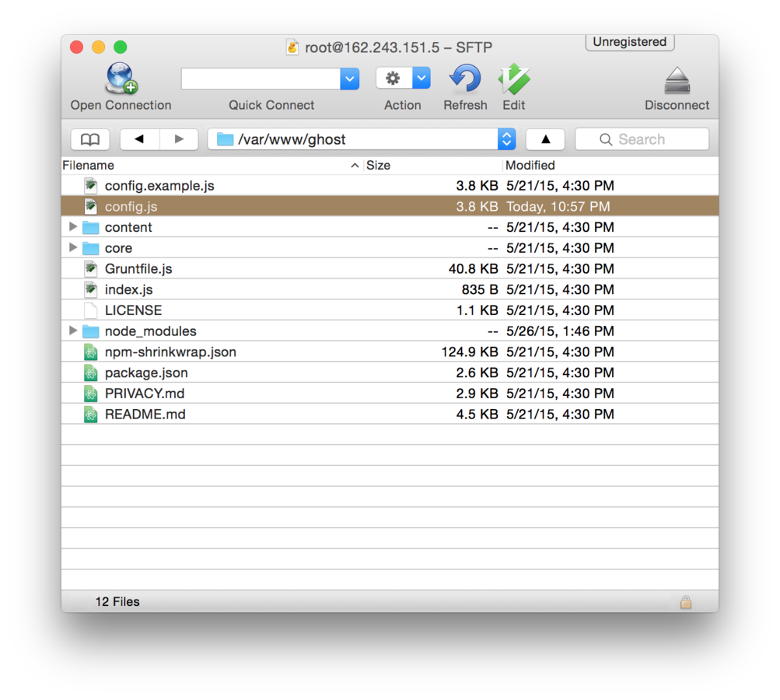Click the npm-shrinkwrap.json file icon
Screen dimensions: 780x700
pos(90,352)
